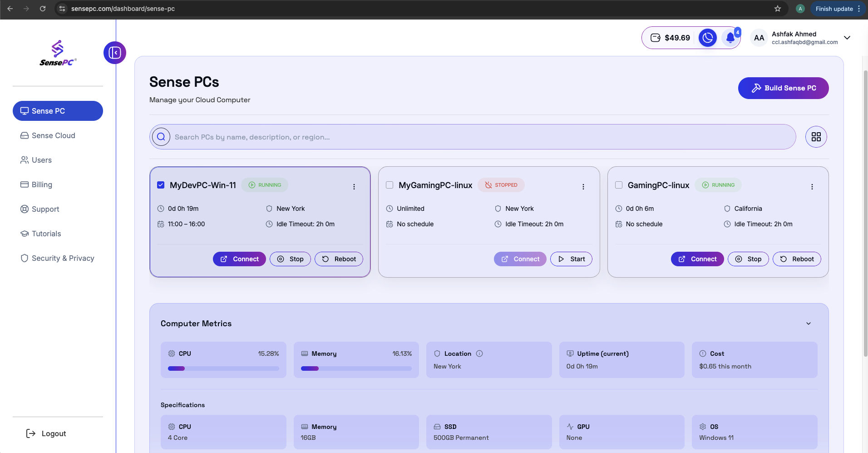Collapse the sidebar with the toggle button

[x=115, y=53]
